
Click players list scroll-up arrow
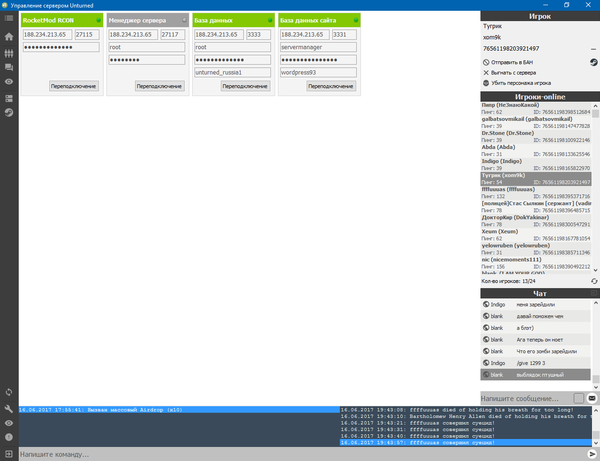tap(595, 106)
